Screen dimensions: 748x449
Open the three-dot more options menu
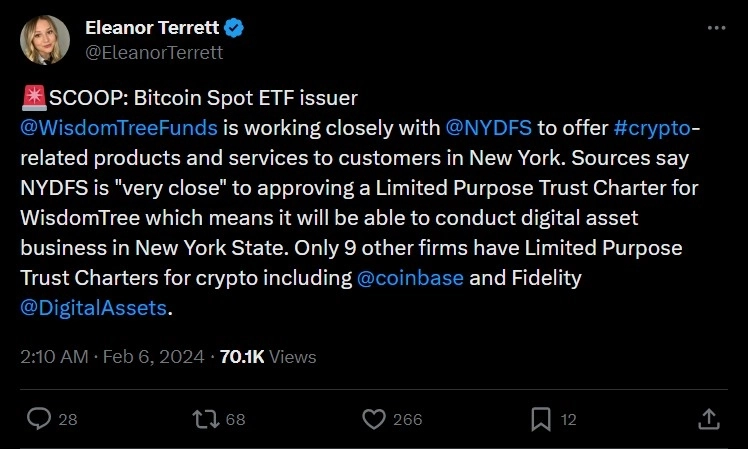[716, 29]
